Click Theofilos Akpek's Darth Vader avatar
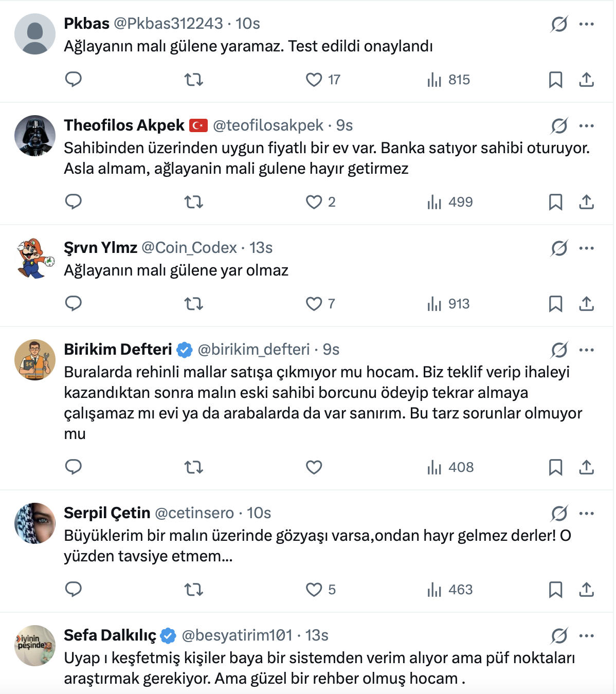Viewport: 616px width, 694px height. (35, 136)
